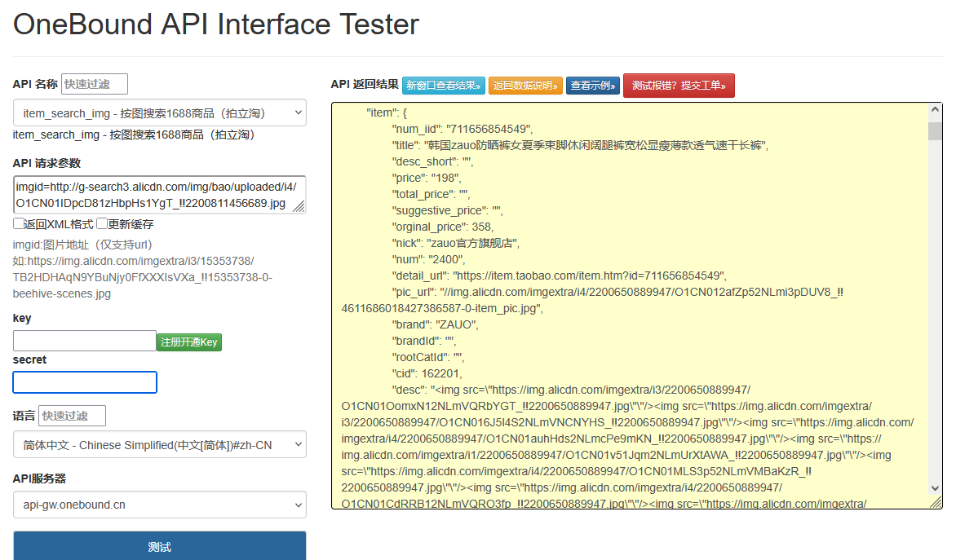Open the API 名称 item_search_img dropdown
The height and width of the screenshot is (560, 956).
pyautogui.click(x=160, y=112)
